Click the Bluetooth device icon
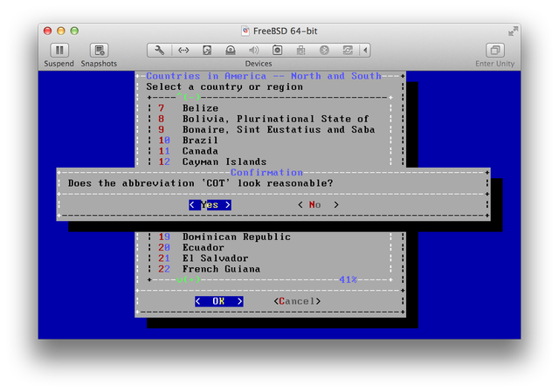The image size is (559, 392). pos(324,51)
